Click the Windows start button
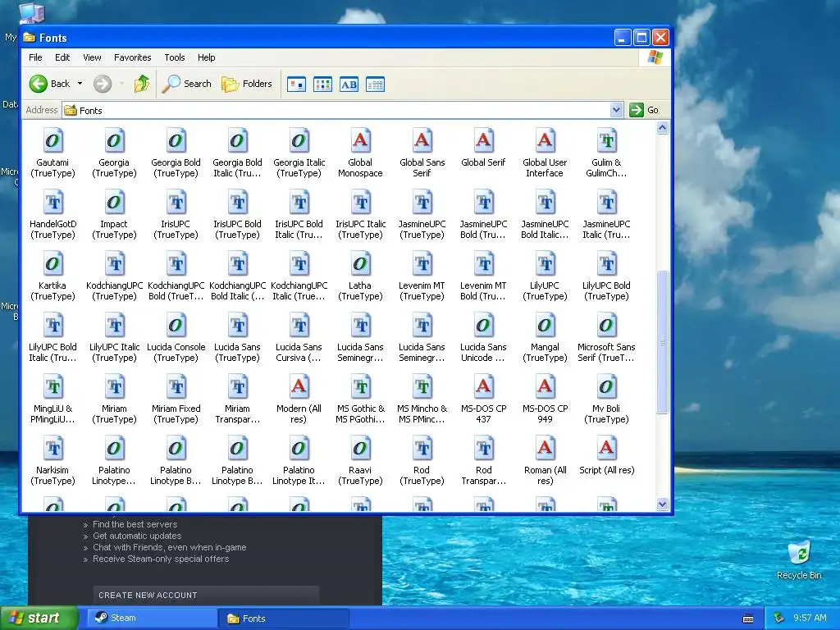The height and width of the screenshot is (630, 840). pyautogui.click(x=39, y=618)
